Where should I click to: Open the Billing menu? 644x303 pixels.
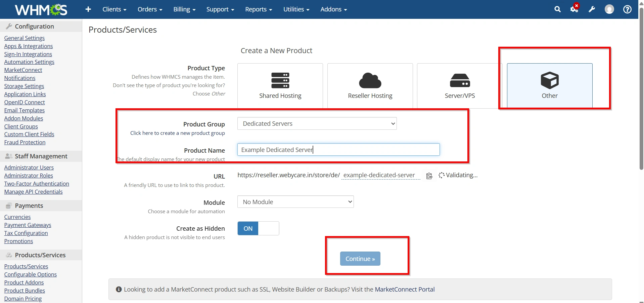pos(184,9)
